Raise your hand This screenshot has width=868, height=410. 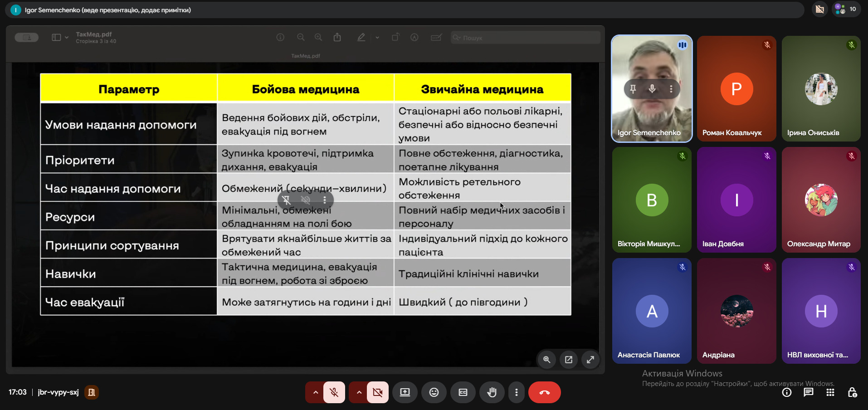click(492, 392)
